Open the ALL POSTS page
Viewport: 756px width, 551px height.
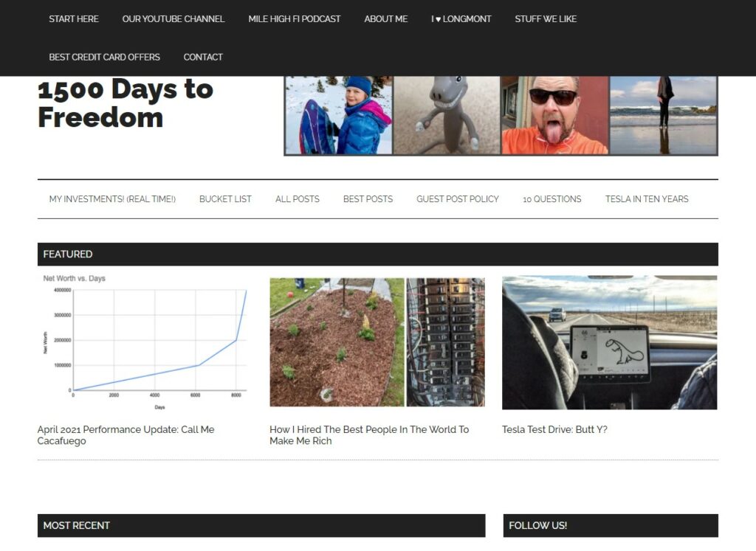click(x=297, y=199)
